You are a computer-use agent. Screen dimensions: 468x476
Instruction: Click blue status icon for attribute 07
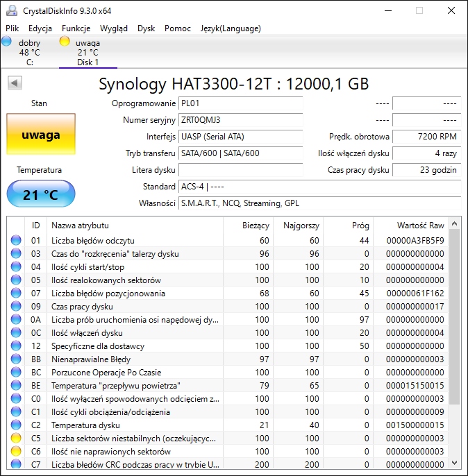tap(16, 293)
